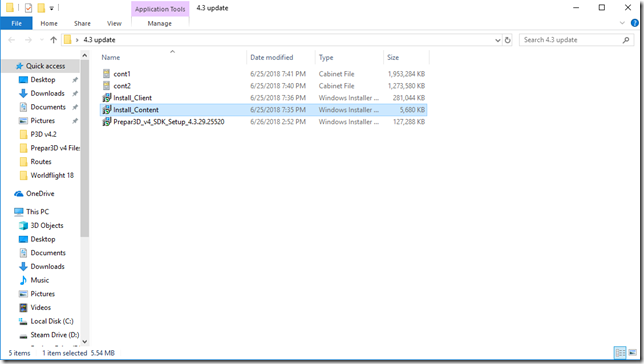The image size is (644, 364).
Task: Select Quick access in navigation pane
Action: click(45, 66)
